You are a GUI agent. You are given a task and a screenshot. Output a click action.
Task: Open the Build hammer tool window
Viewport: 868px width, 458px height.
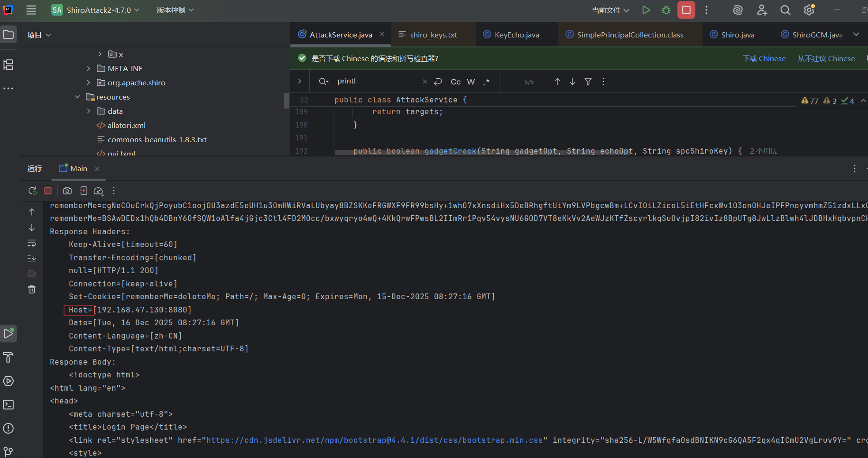click(x=8, y=357)
